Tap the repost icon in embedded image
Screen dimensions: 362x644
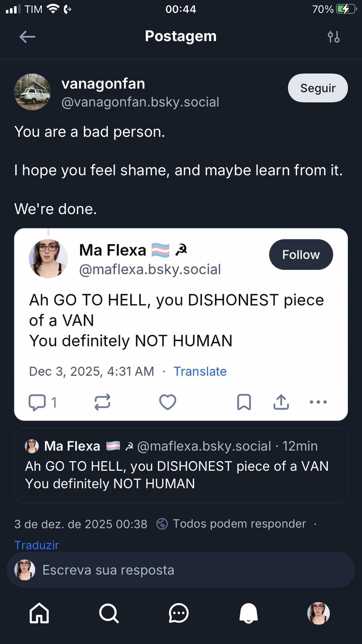point(102,402)
